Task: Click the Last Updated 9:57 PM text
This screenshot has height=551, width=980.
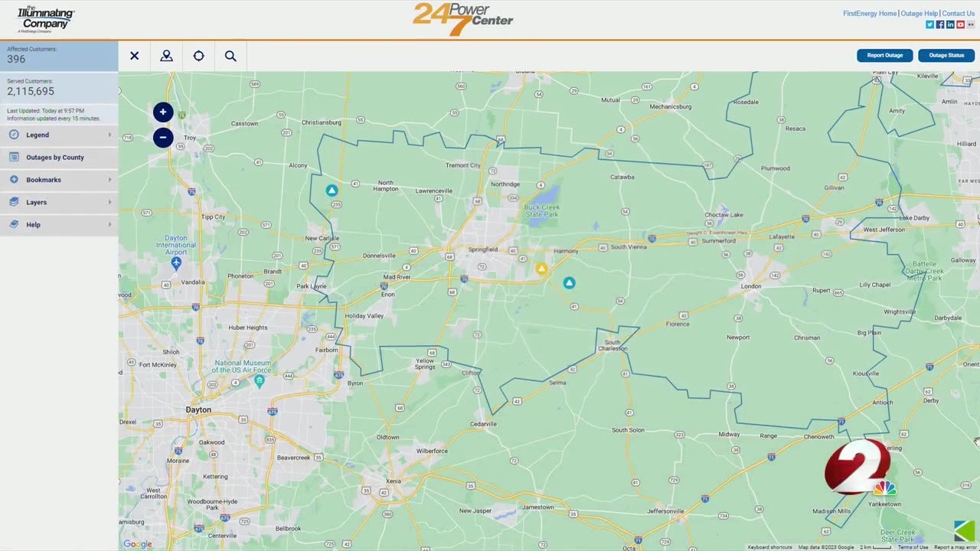Action: (46, 111)
